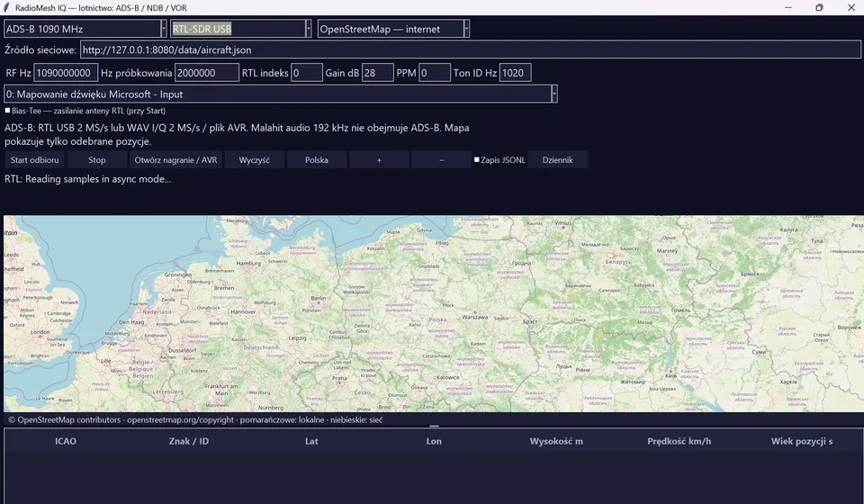Click the Stop button

click(97, 159)
